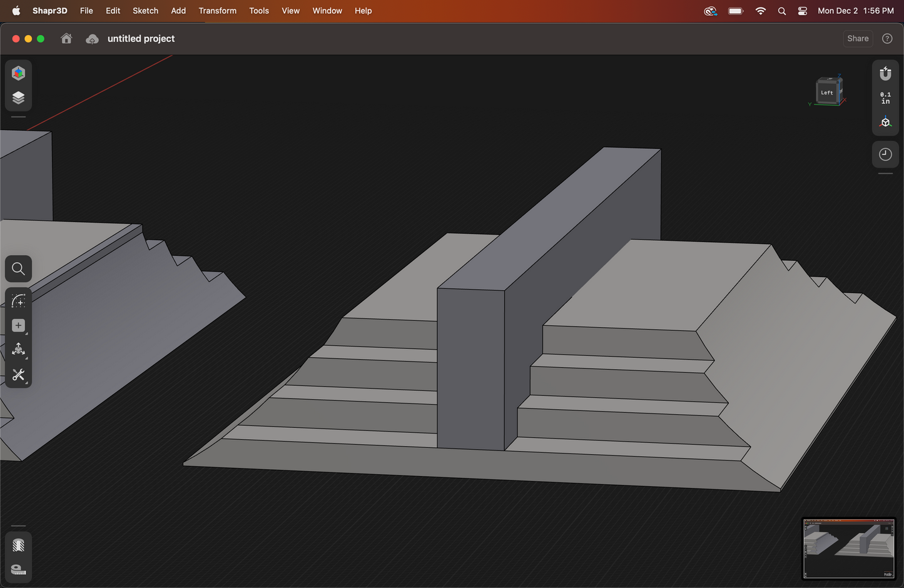Viewport: 904px width, 588px height.
Task: Click the 0.1 in grid snap value
Action: tap(885, 98)
